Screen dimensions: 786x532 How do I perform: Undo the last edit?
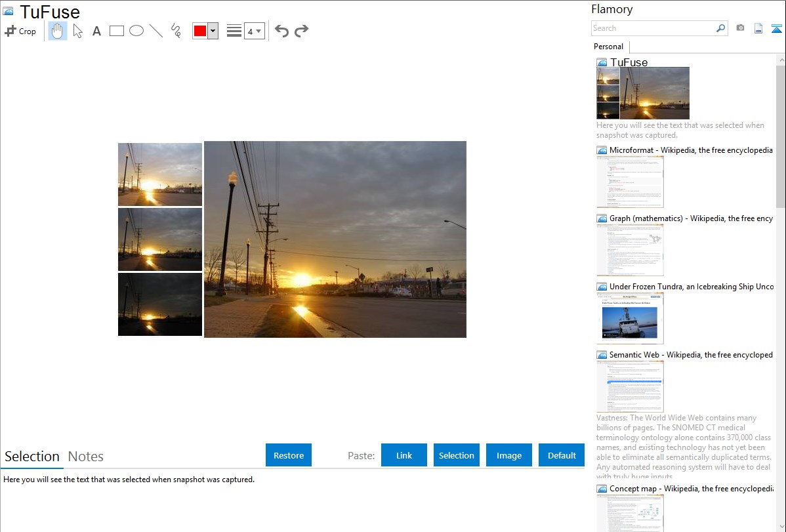point(281,31)
